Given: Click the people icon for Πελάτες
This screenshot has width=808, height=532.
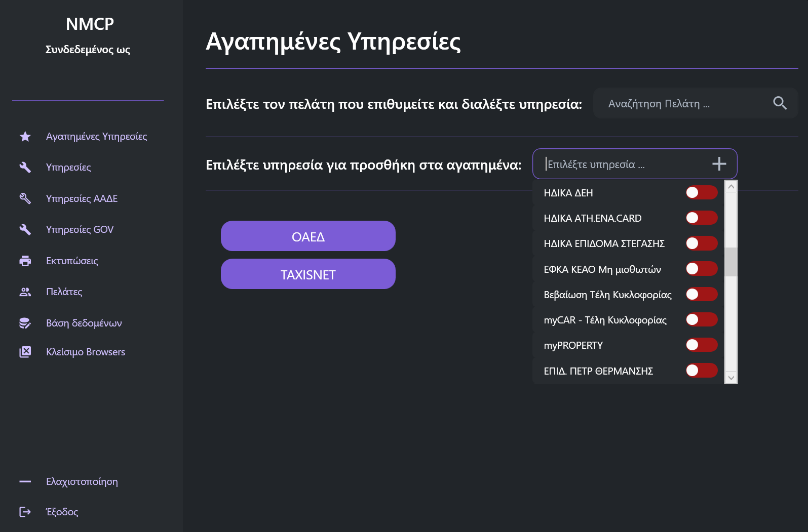Looking at the screenshot, I should tap(25, 292).
